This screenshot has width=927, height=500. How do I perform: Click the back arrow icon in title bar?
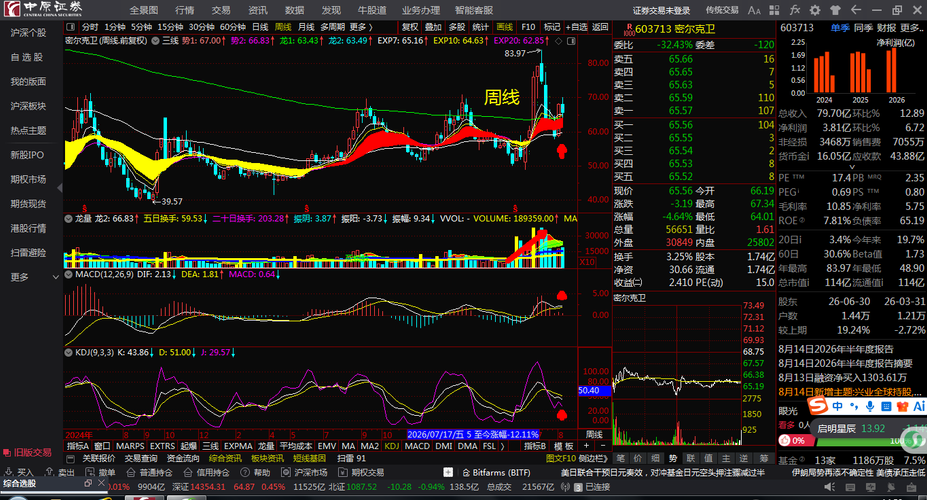coord(855,10)
